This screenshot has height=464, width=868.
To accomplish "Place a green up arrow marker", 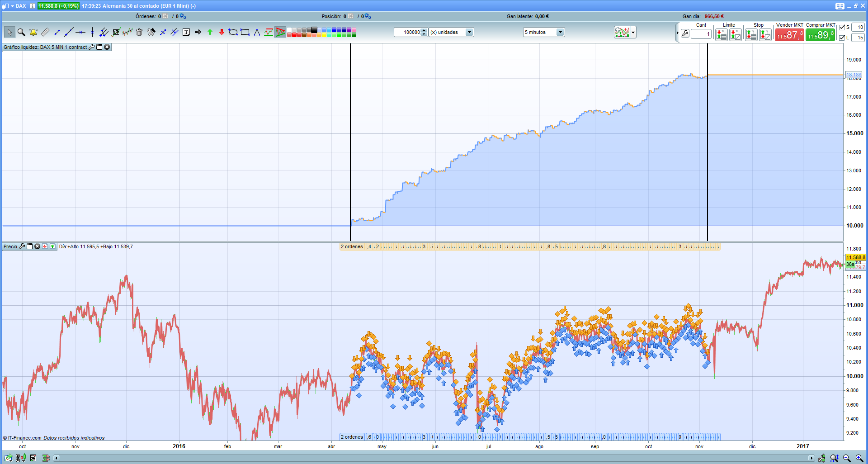I will 210,32.
